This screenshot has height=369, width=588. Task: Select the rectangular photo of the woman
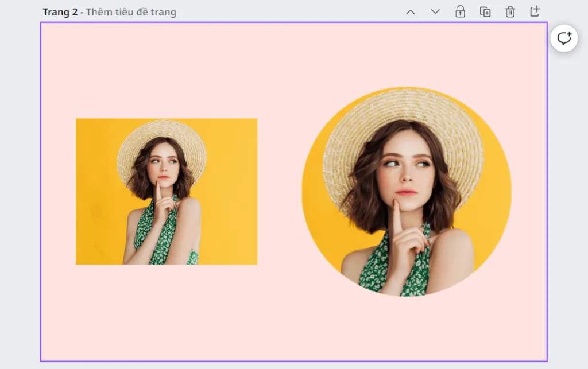coord(167,192)
